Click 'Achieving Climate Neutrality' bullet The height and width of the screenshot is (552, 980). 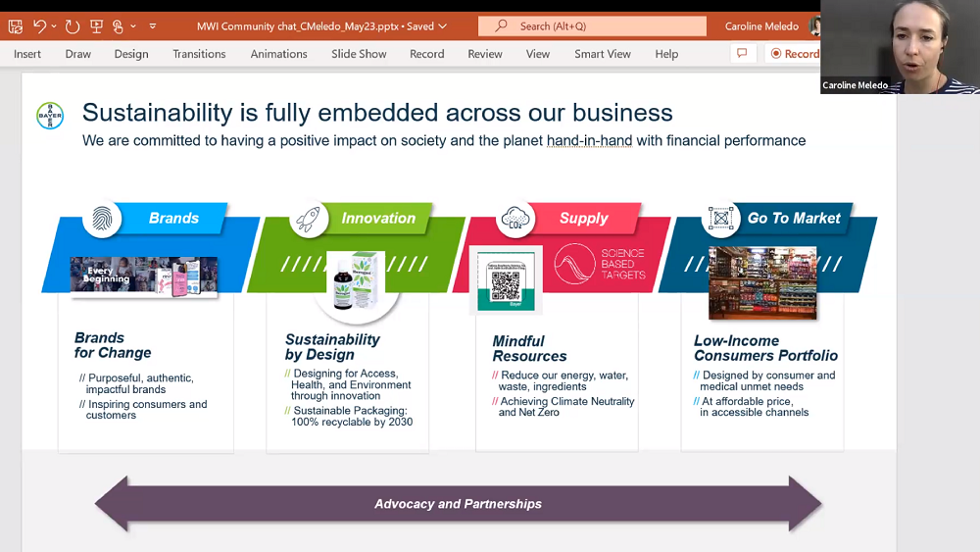click(x=563, y=407)
